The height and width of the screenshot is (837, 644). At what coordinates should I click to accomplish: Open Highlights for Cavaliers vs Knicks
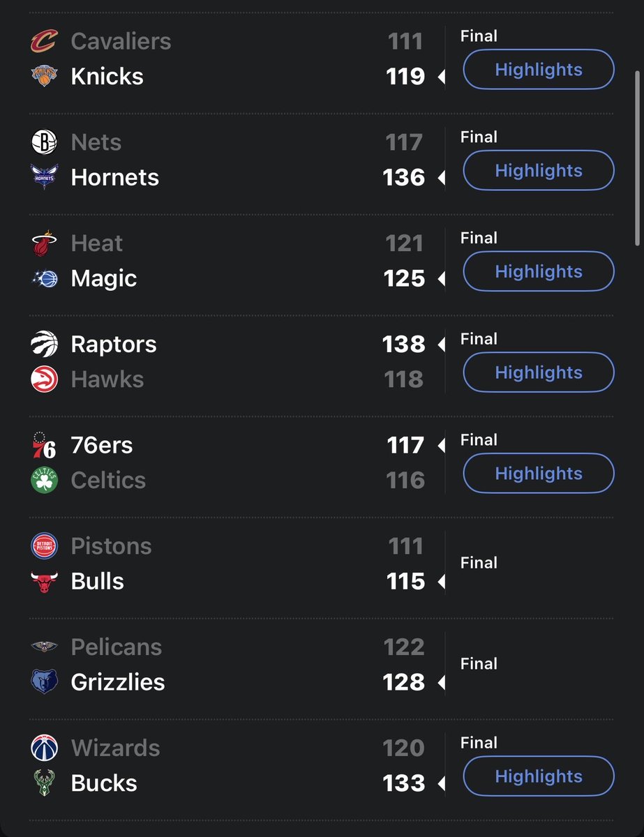click(539, 70)
